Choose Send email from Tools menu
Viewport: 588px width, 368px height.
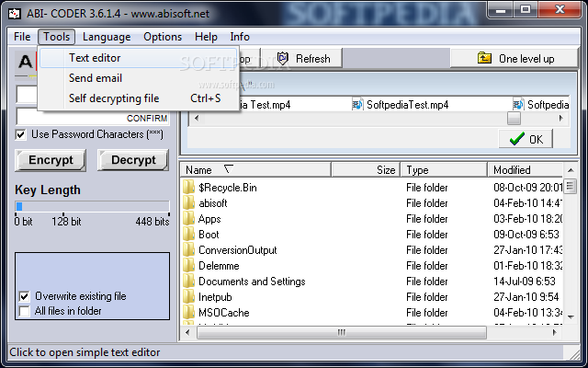tap(139, 78)
